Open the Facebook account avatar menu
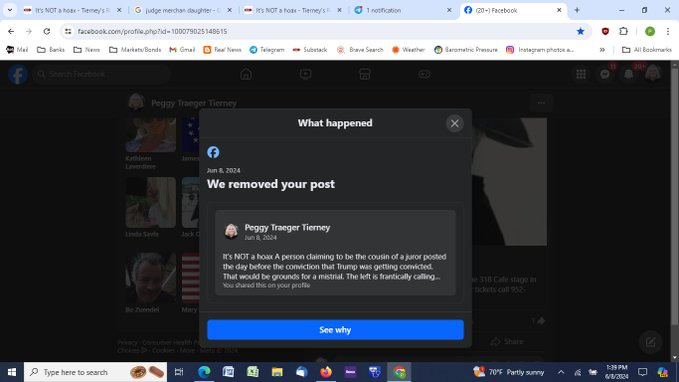The width and height of the screenshot is (679, 382). pos(653,73)
